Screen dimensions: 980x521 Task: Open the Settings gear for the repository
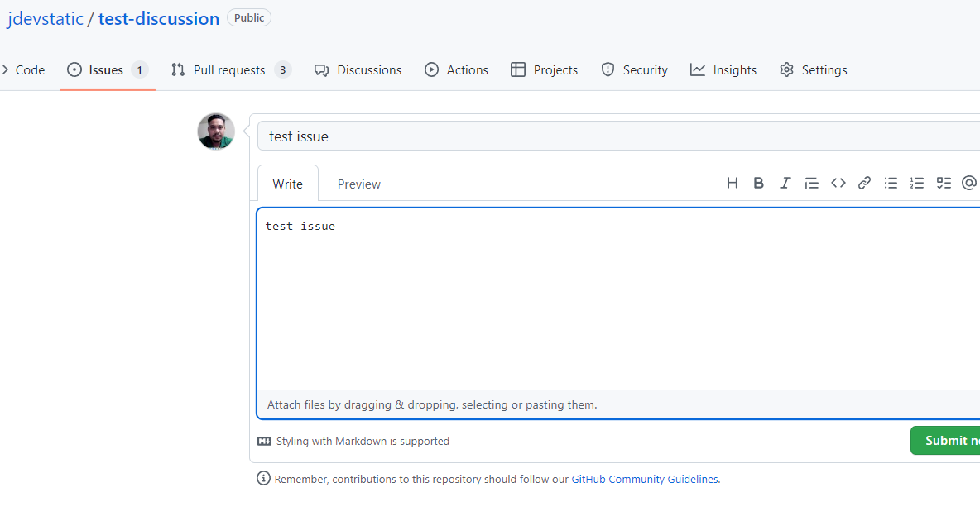pos(813,69)
